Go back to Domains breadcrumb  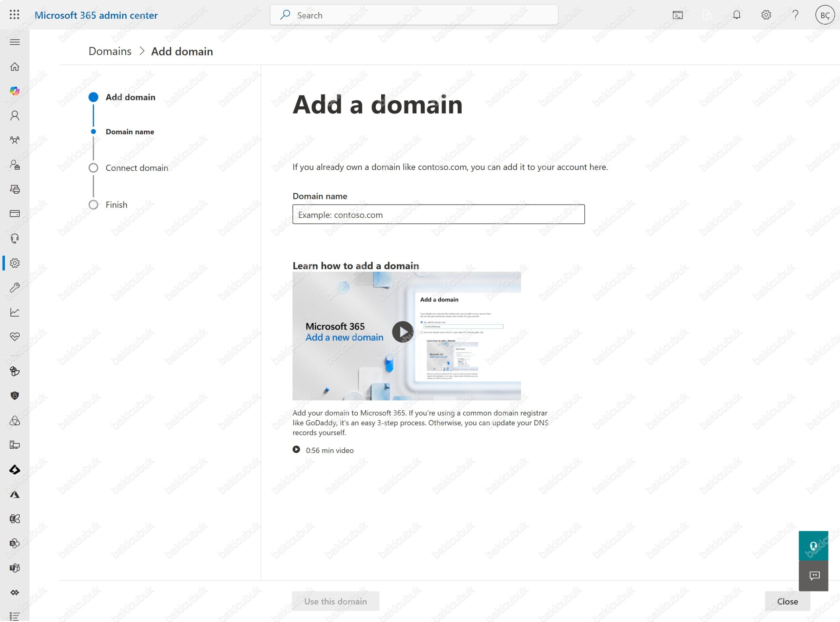point(110,51)
